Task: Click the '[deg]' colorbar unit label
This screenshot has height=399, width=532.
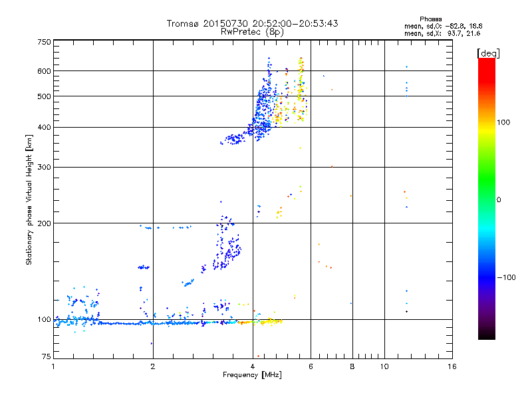Action: (488, 53)
